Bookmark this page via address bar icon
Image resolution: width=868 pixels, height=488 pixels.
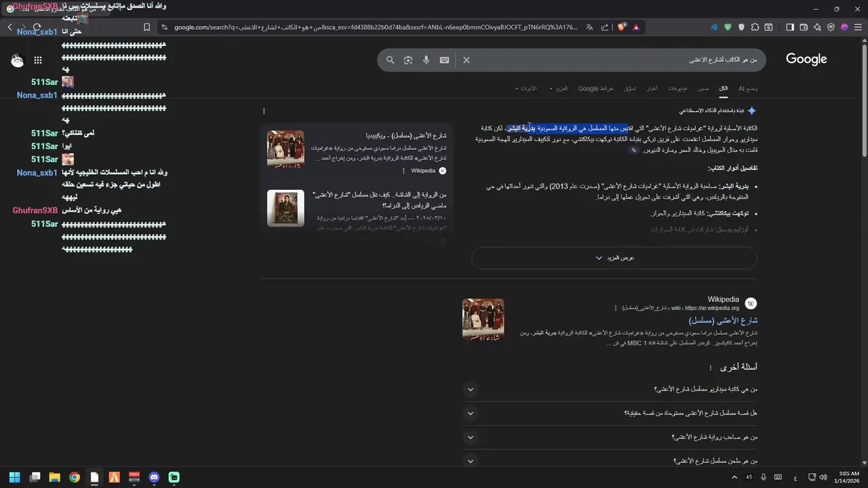(x=147, y=27)
